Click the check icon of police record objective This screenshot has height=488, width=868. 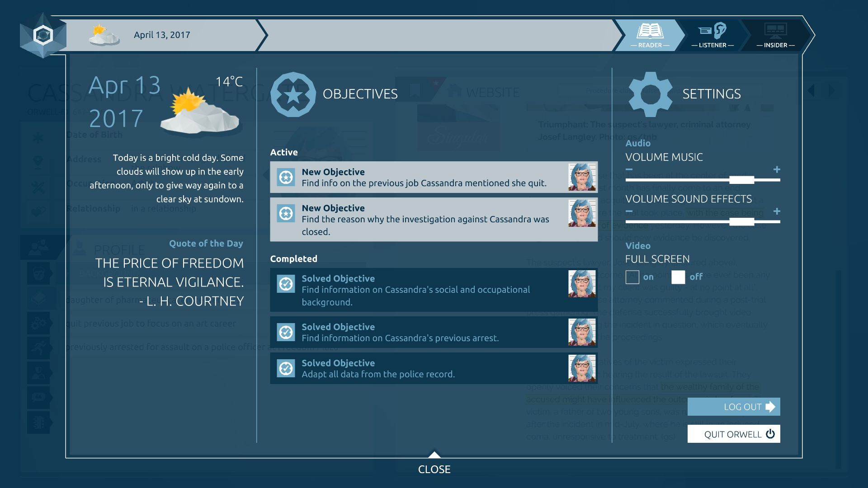(x=286, y=368)
